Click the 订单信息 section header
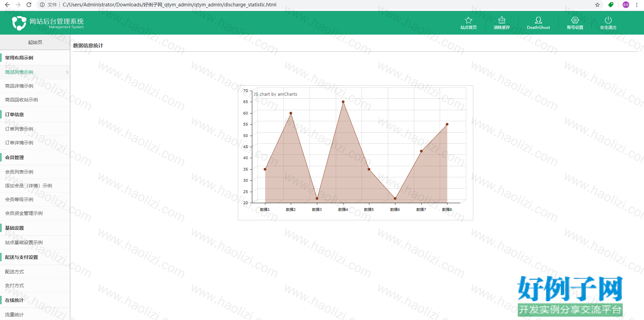Viewport: 644px width, 320px height. coord(35,115)
